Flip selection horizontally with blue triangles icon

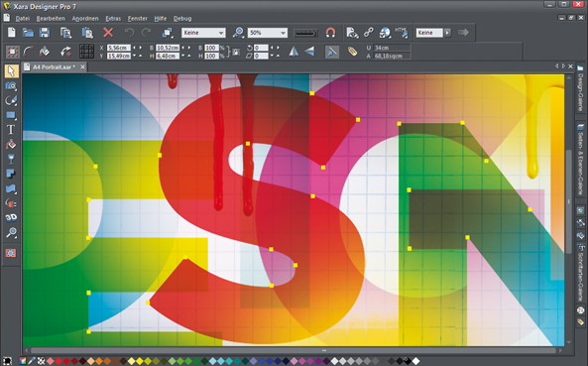click(294, 52)
